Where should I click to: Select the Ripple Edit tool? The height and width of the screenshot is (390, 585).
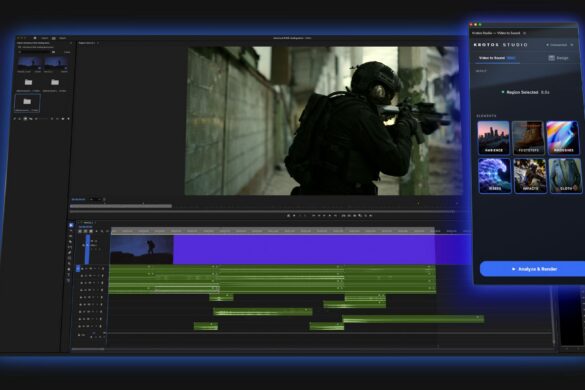click(x=71, y=236)
